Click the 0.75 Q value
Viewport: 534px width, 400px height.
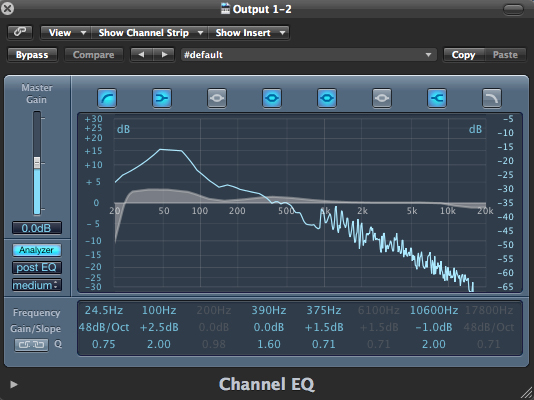point(104,344)
